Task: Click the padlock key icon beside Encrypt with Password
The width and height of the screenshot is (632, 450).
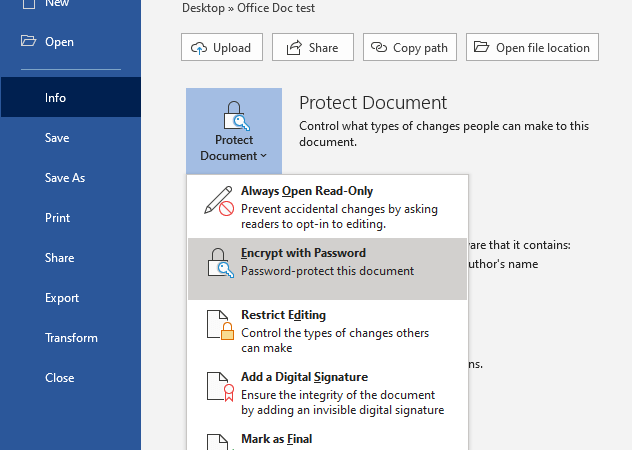Action: coord(220,263)
